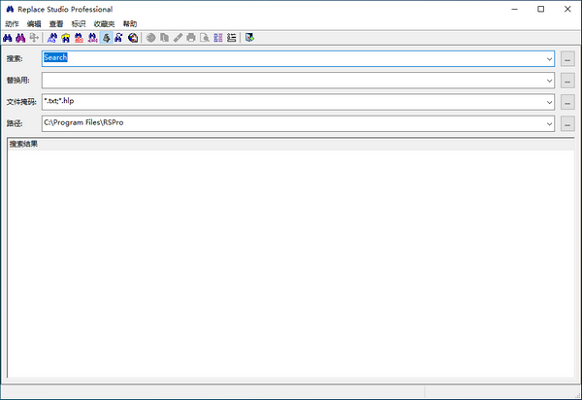This screenshot has width=582, height=400.
Task: Click the printer toolbar icon
Action: tap(191, 38)
